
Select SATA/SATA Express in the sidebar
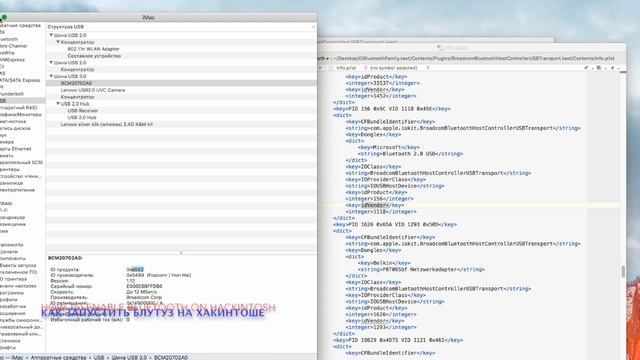(20, 80)
